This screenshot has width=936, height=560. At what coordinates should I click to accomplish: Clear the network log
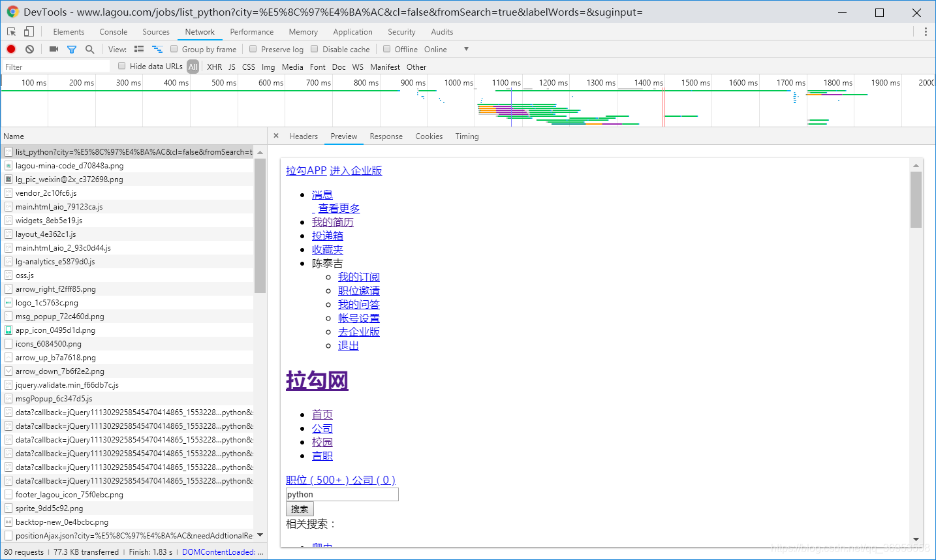click(x=29, y=49)
